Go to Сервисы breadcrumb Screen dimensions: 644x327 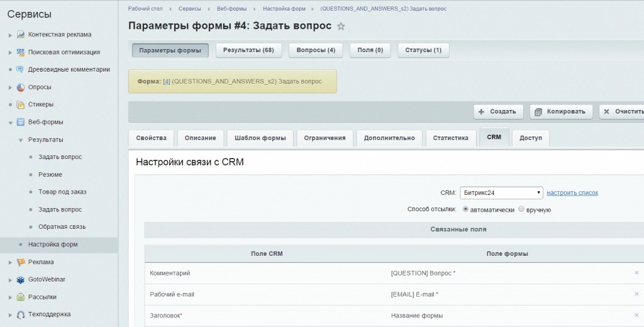pos(190,9)
